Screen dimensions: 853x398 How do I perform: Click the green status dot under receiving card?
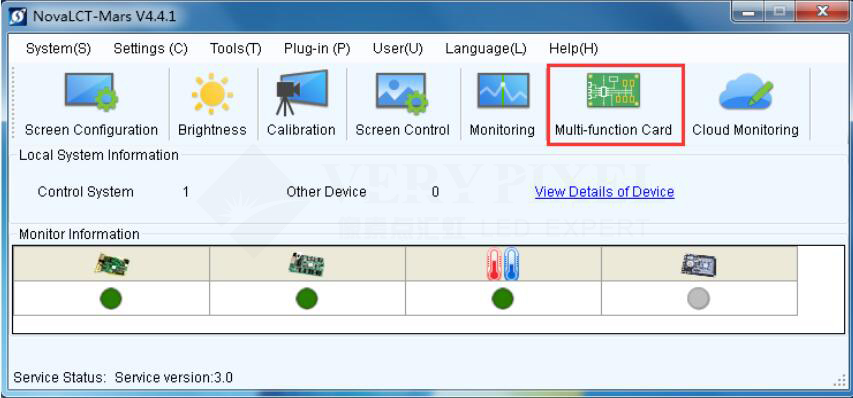click(307, 298)
